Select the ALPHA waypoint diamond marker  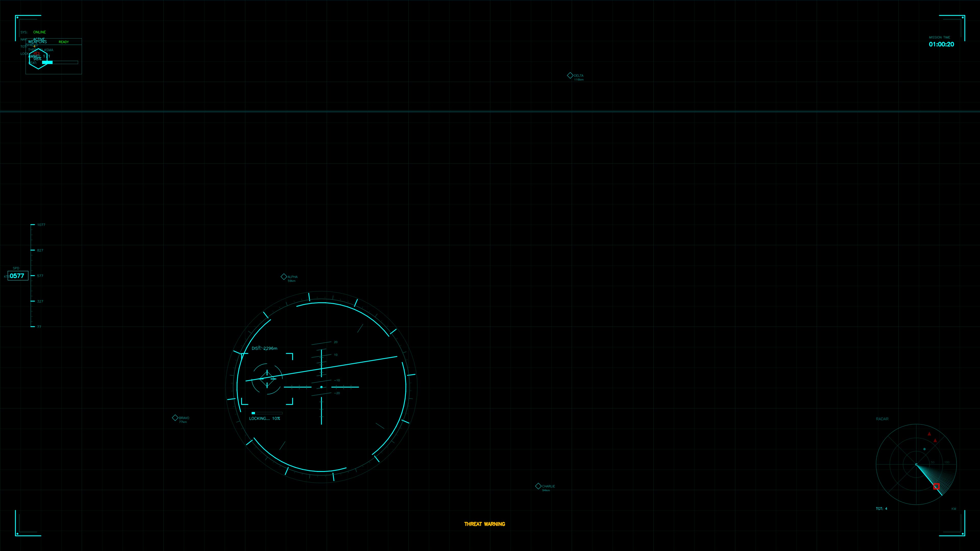pyautogui.click(x=284, y=277)
